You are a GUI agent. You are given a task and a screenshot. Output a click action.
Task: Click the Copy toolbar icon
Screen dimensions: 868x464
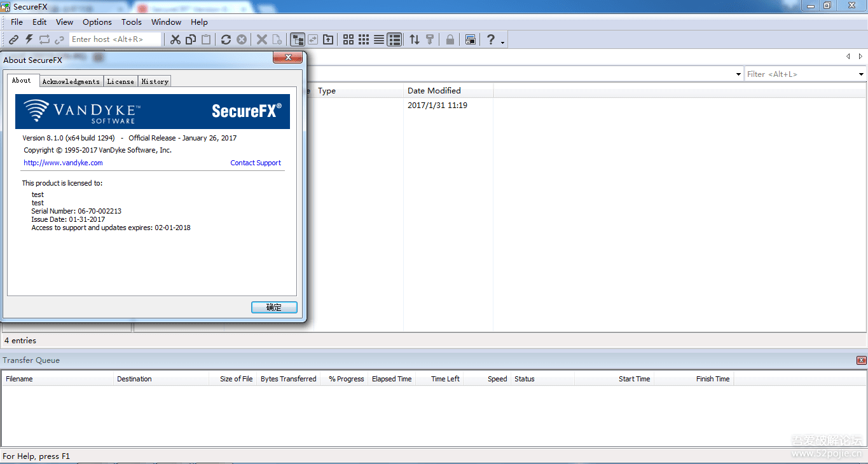click(x=191, y=39)
